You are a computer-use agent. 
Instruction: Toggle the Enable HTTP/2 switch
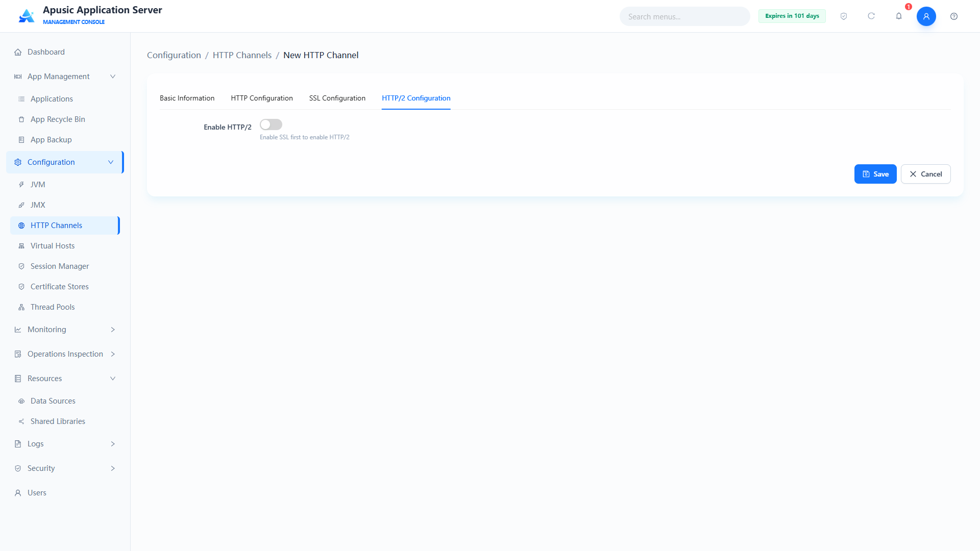tap(271, 124)
